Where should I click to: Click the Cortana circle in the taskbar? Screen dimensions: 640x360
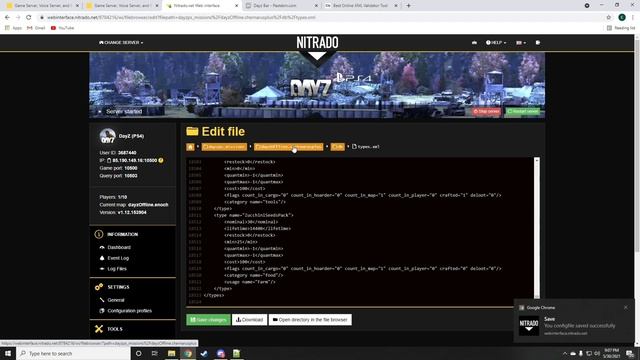138,353
